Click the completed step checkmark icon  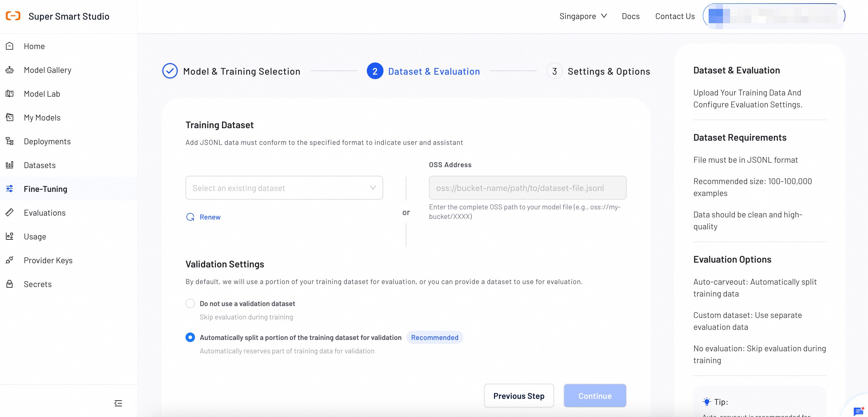coord(170,71)
